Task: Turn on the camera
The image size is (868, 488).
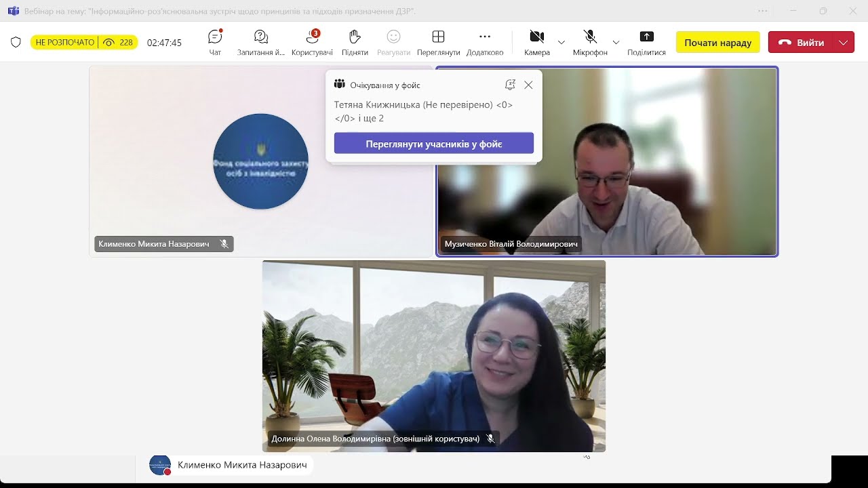Action: (536, 42)
